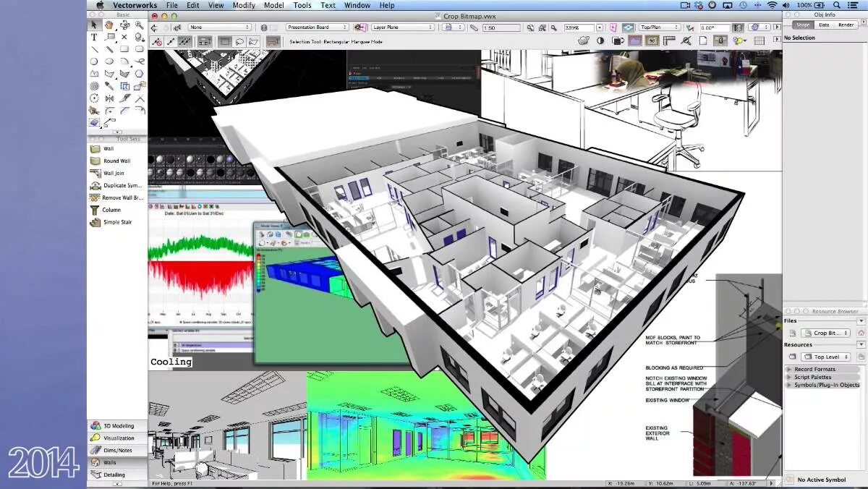Open the Model menu

point(274,5)
